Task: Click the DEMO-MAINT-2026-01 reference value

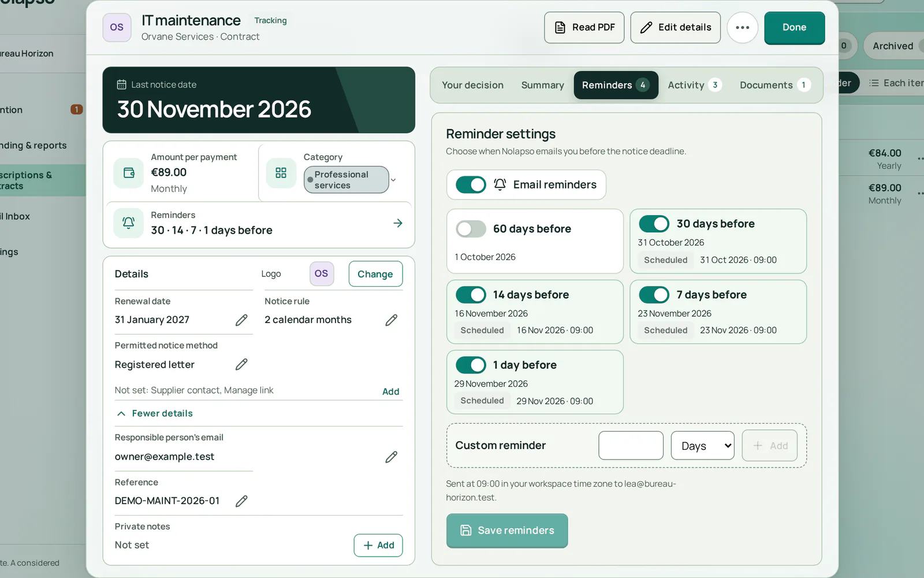Action: pos(167,501)
